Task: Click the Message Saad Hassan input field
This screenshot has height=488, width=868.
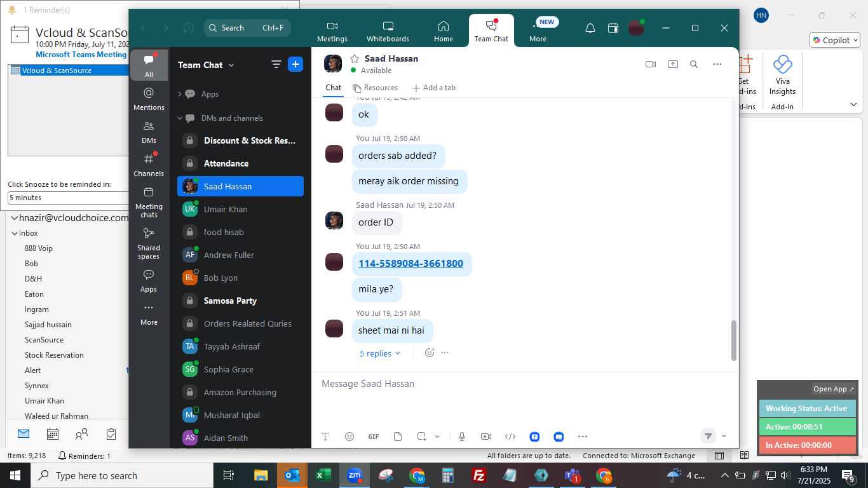Action: coord(524,384)
